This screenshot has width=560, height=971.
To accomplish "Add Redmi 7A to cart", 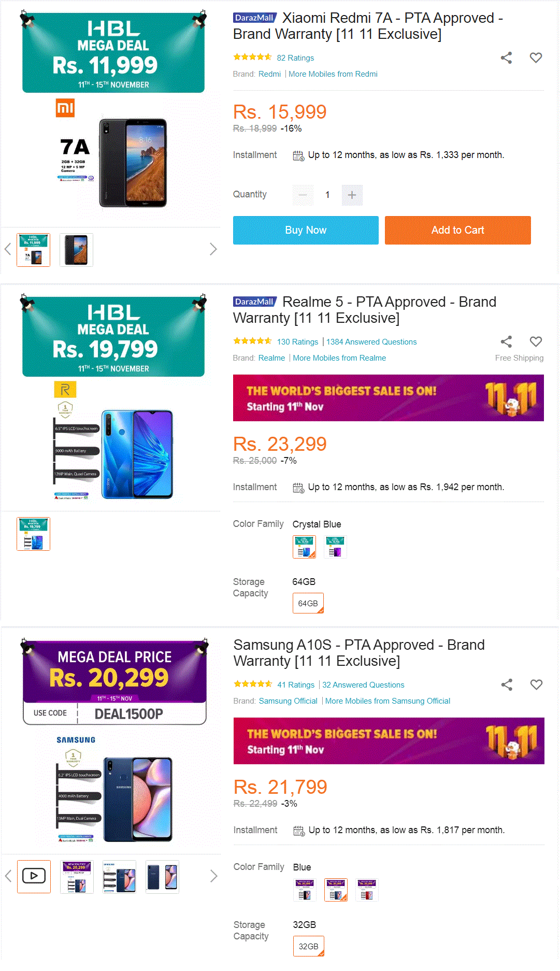I will click(x=458, y=230).
